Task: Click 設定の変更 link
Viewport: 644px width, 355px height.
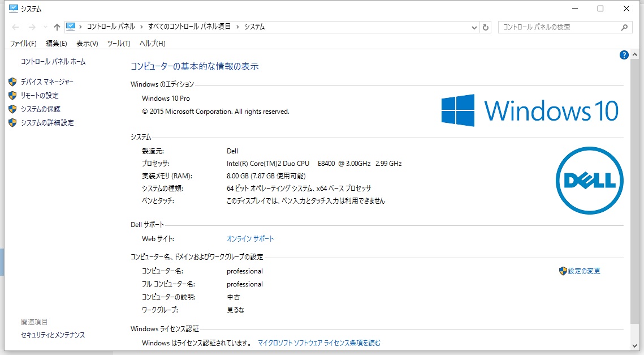Action: 584,271
